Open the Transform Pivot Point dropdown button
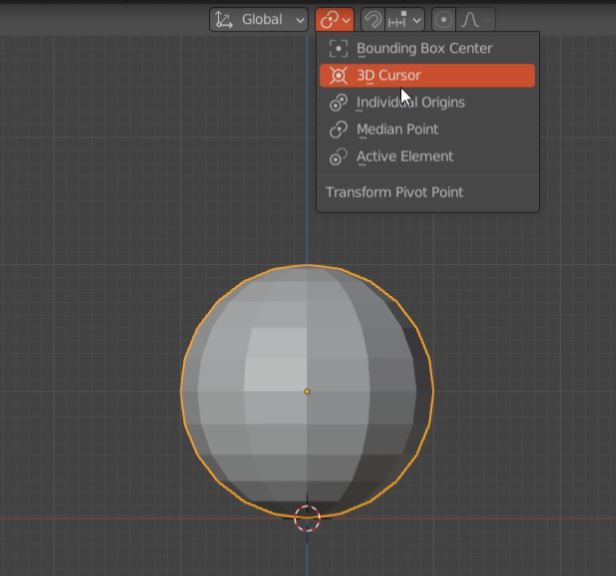 click(335, 19)
